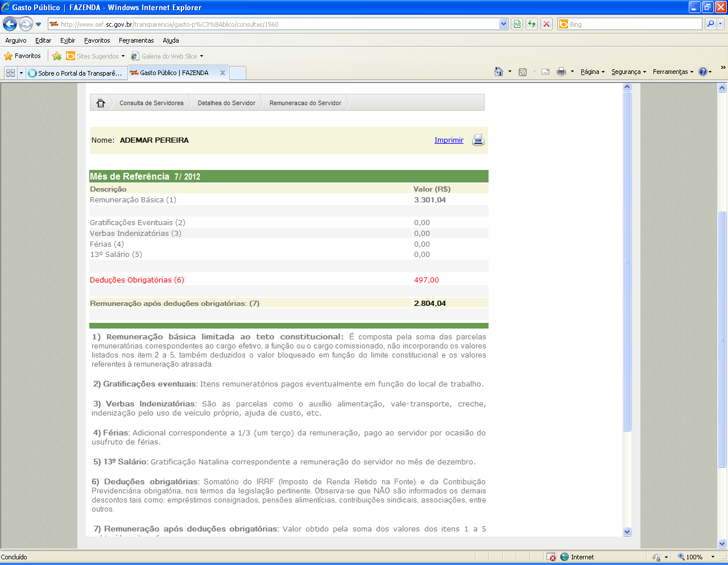Toggle Compatibility View icon in address bar
Image resolution: width=728 pixels, height=565 pixels.
pyautogui.click(x=517, y=24)
